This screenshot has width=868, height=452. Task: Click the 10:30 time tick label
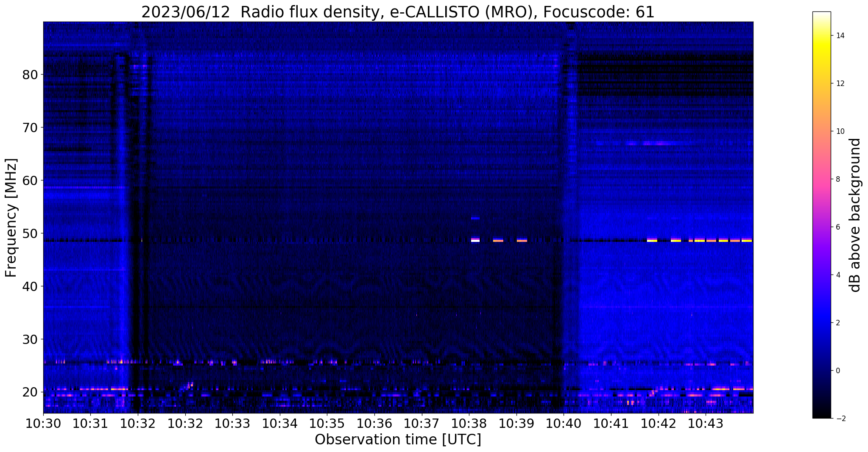(x=43, y=423)
